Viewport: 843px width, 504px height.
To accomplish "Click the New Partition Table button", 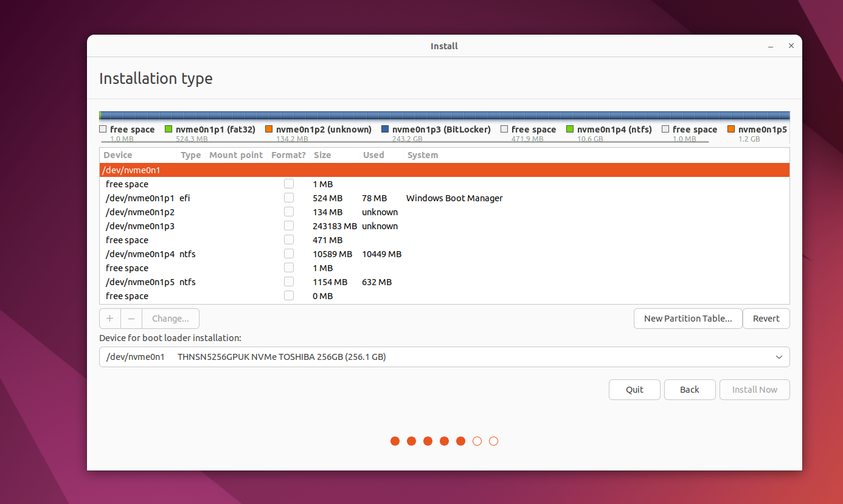I will pos(688,318).
